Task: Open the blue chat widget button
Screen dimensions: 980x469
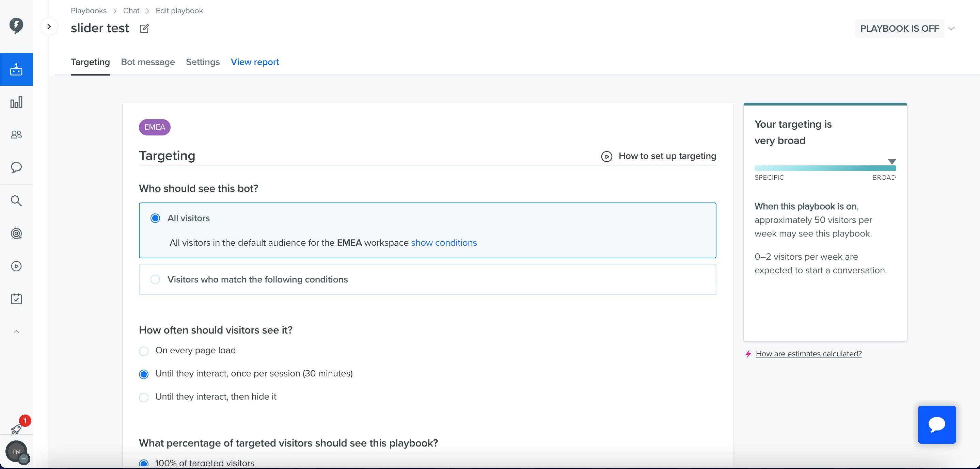Action: click(x=936, y=424)
